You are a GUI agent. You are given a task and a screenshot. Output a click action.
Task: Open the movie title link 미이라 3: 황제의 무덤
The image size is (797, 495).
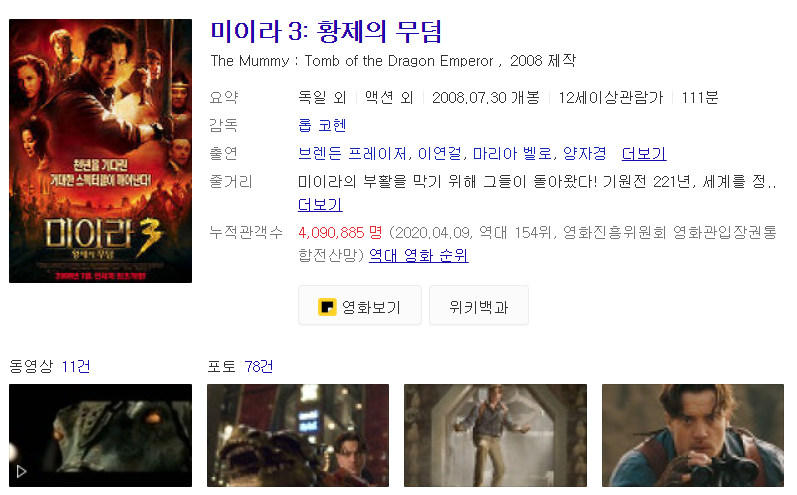click(x=326, y=31)
